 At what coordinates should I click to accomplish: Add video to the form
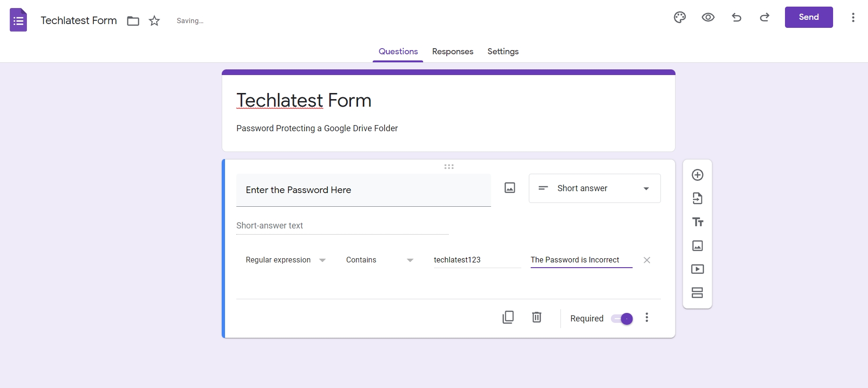pos(698,269)
